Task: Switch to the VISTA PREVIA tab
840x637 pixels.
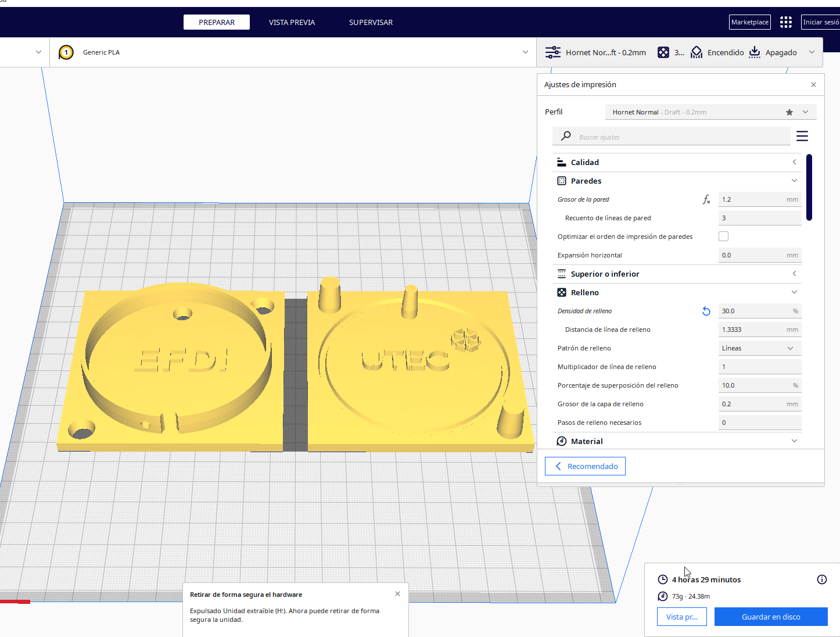Action: (292, 22)
